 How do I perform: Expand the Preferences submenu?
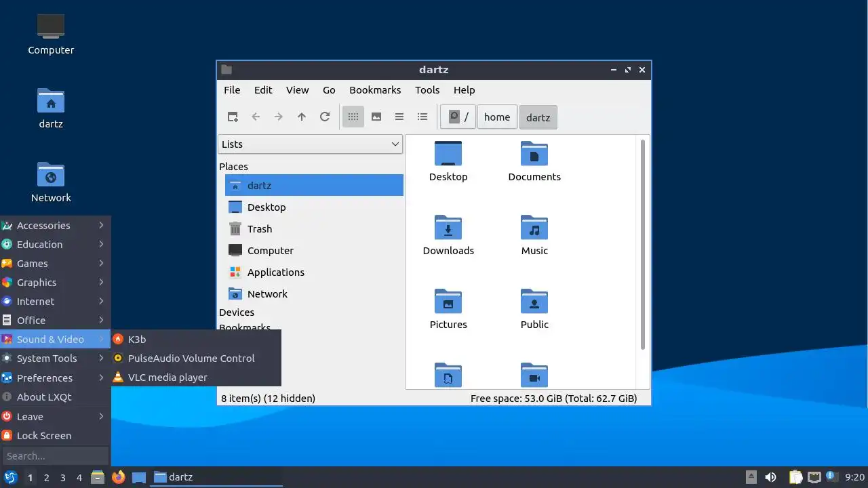[x=54, y=378]
